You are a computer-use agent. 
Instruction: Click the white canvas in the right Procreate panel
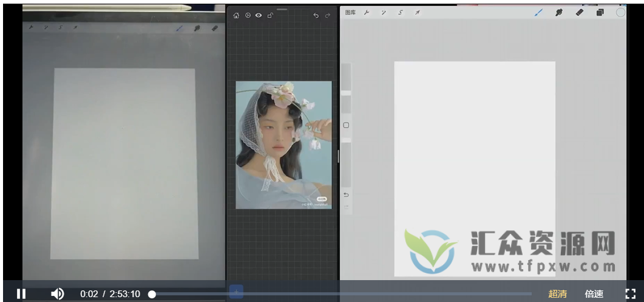pyautogui.click(x=475, y=169)
